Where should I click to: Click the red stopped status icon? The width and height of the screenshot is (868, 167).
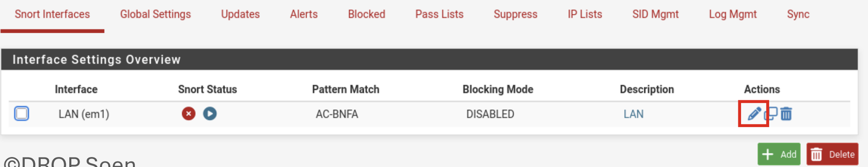189,114
